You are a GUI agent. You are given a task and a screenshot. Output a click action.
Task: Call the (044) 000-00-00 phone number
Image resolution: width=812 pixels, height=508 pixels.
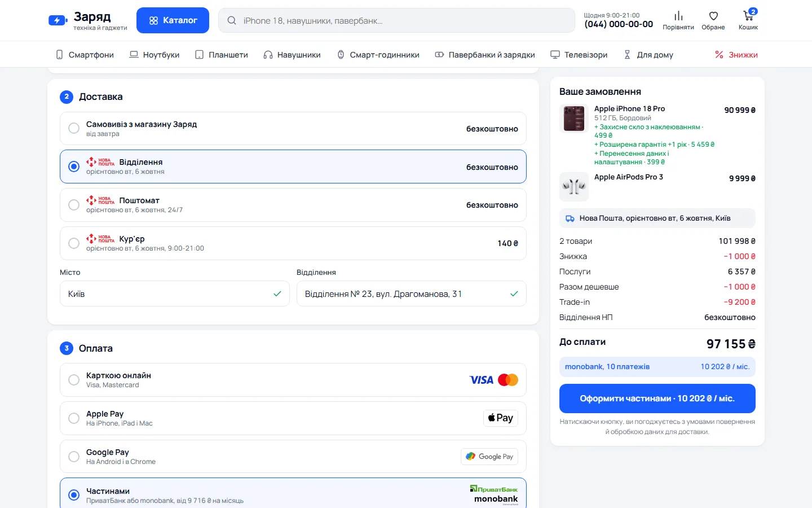[619, 24]
